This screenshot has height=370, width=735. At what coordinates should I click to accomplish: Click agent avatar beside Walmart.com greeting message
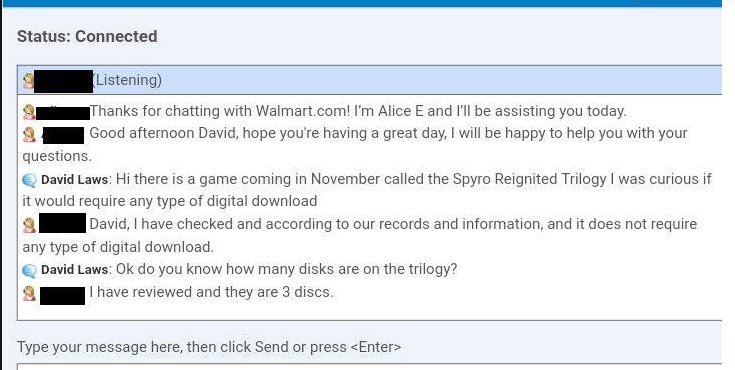pos(29,112)
